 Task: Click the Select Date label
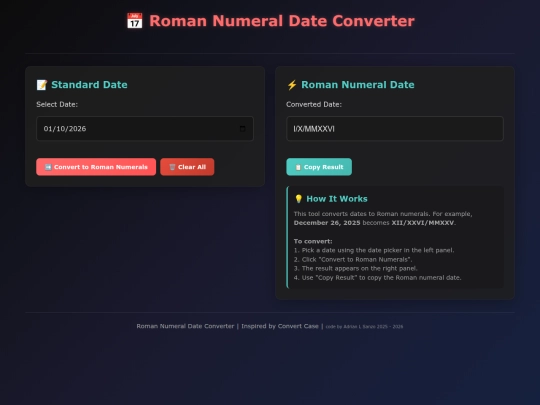(x=57, y=104)
